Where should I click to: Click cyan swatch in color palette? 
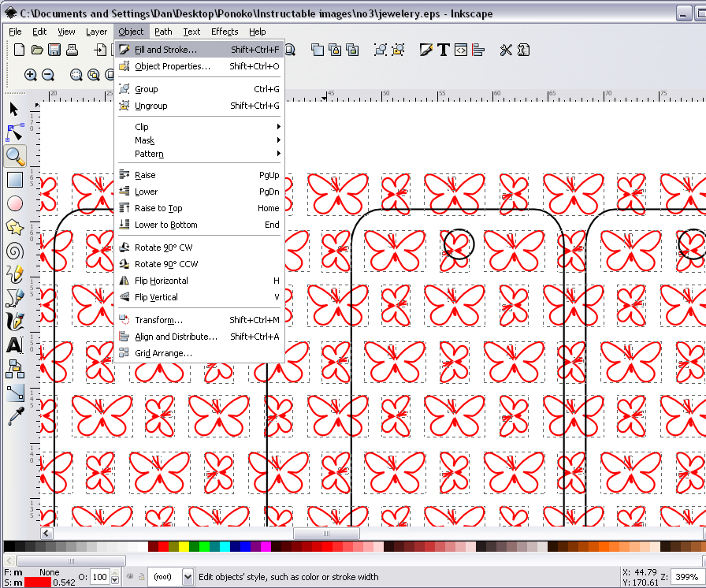(225, 546)
